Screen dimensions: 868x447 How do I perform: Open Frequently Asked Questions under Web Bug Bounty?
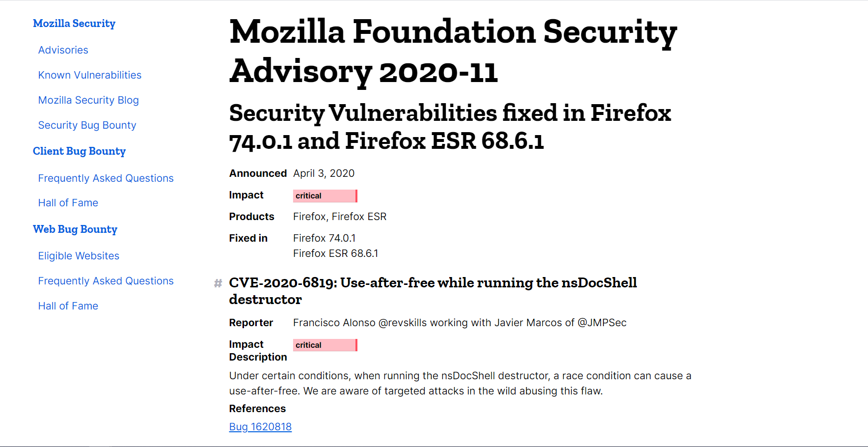[x=106, y=280]
